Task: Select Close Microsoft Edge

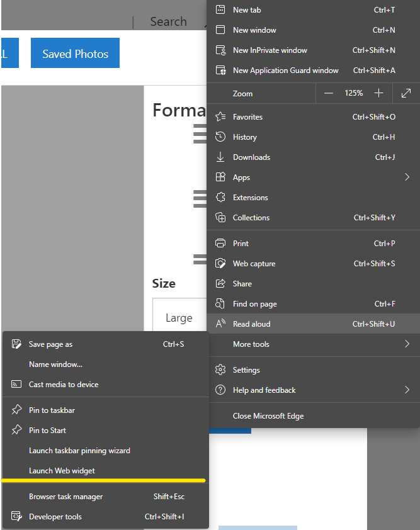Action: tap(268, 416)
